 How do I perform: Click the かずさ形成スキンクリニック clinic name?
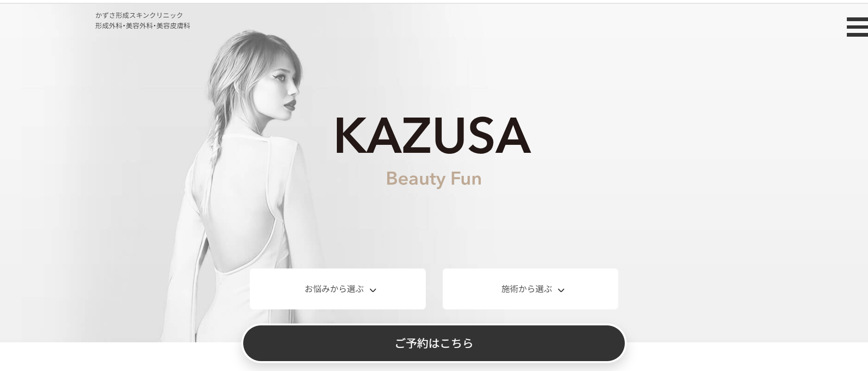[139, 16]
